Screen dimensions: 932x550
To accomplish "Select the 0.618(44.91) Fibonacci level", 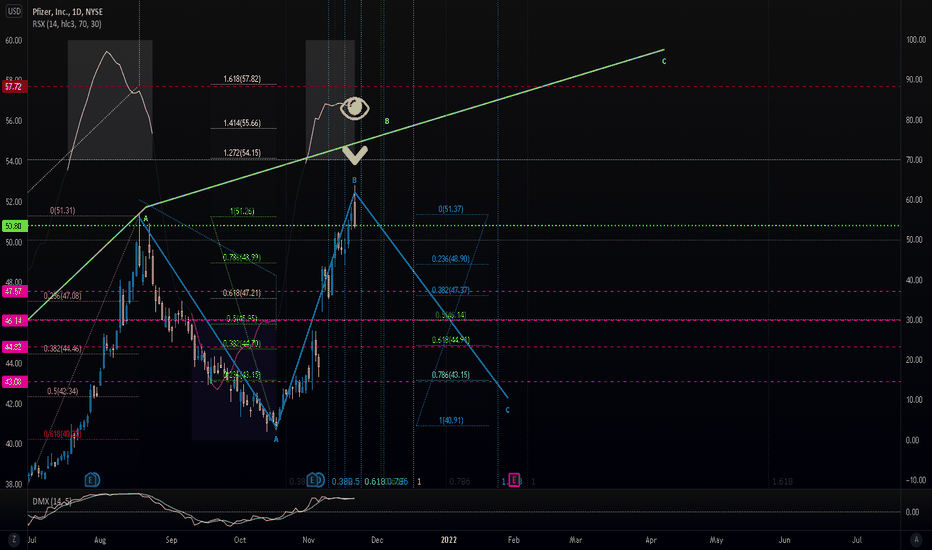I will [451, 340].
